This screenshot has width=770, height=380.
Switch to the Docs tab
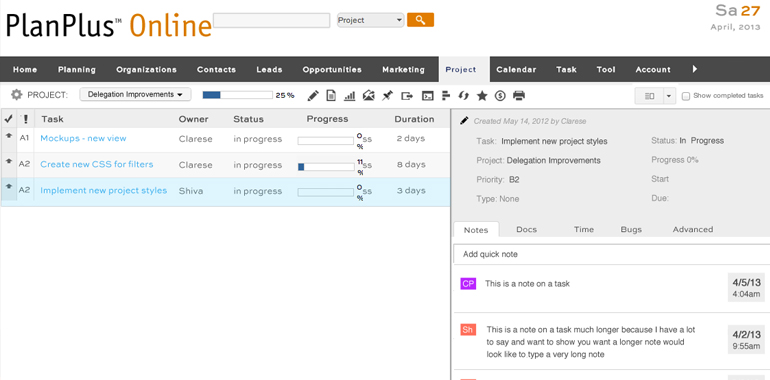tap(526, 229)
